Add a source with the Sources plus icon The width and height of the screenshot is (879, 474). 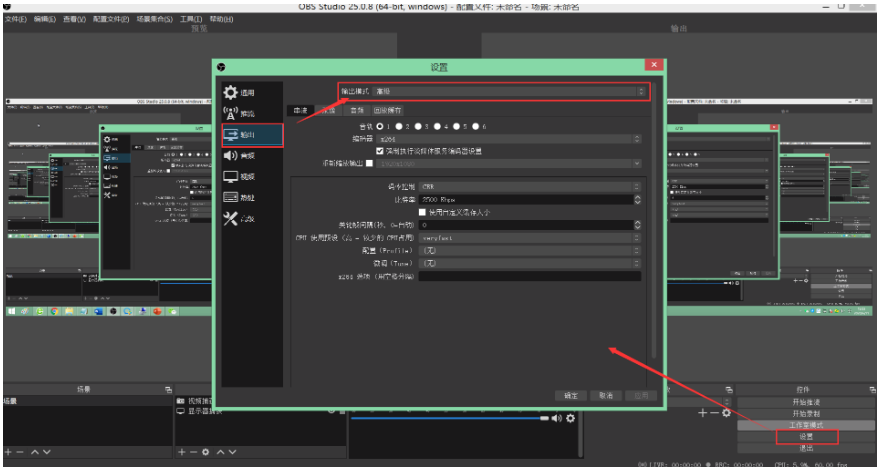tap(182, 452)
